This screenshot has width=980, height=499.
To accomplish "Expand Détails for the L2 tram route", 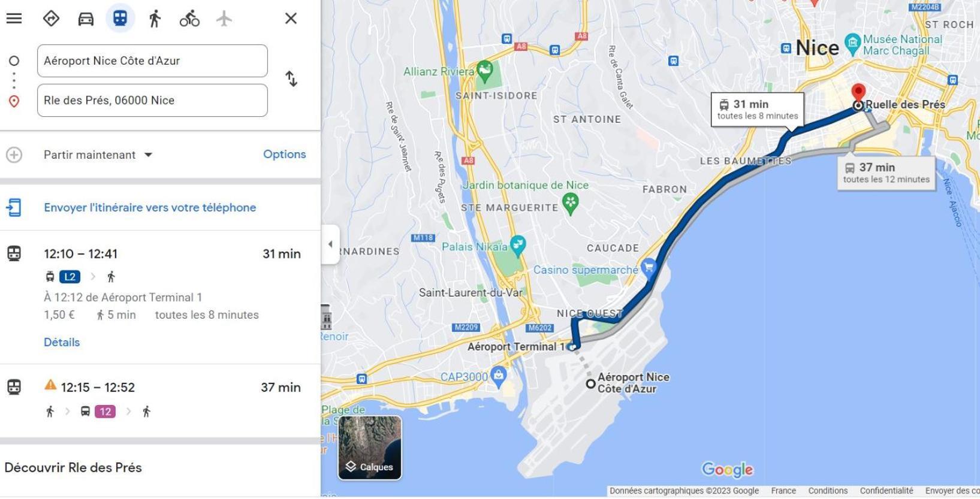I will click(62, 343).
